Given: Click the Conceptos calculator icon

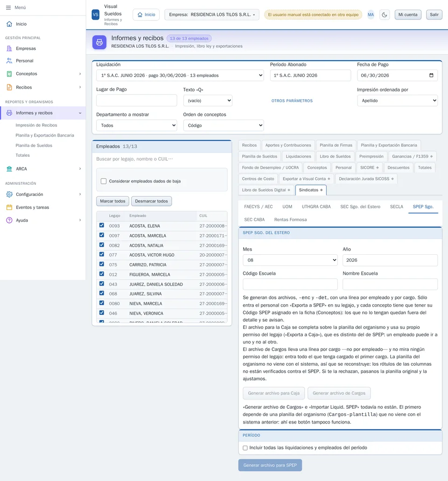Looking at the screenshot, I should coord(9,74).
